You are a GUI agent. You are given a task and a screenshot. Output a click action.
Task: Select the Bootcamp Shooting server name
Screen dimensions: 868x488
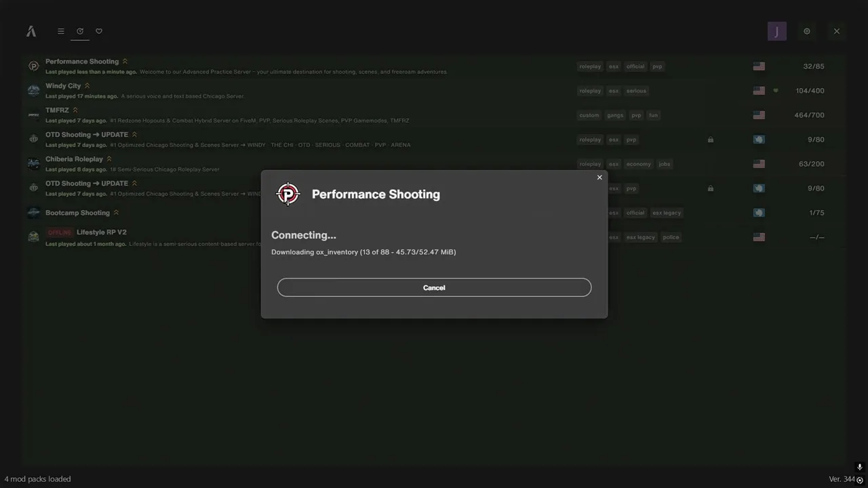click(77, 213)
